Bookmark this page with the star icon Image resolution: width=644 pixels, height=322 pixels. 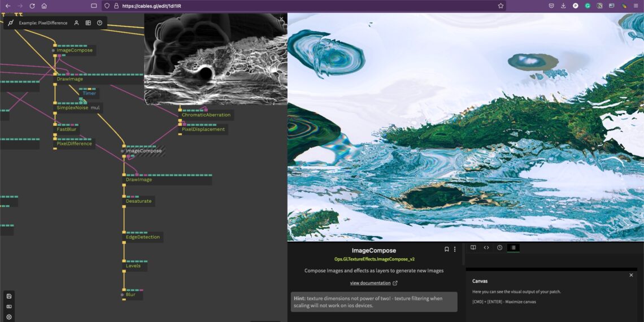click(501, 6)
